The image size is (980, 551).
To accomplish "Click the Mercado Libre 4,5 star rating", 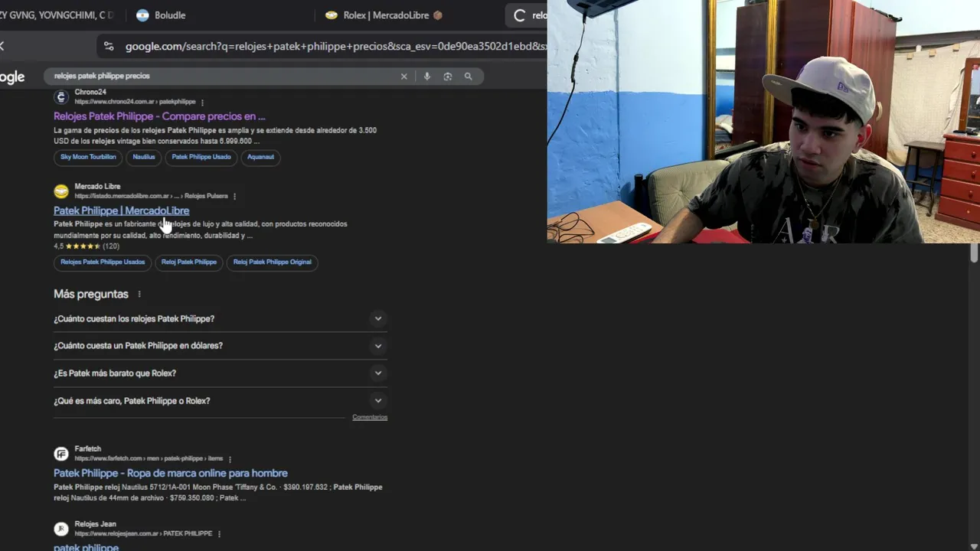I will pos(87,246).
